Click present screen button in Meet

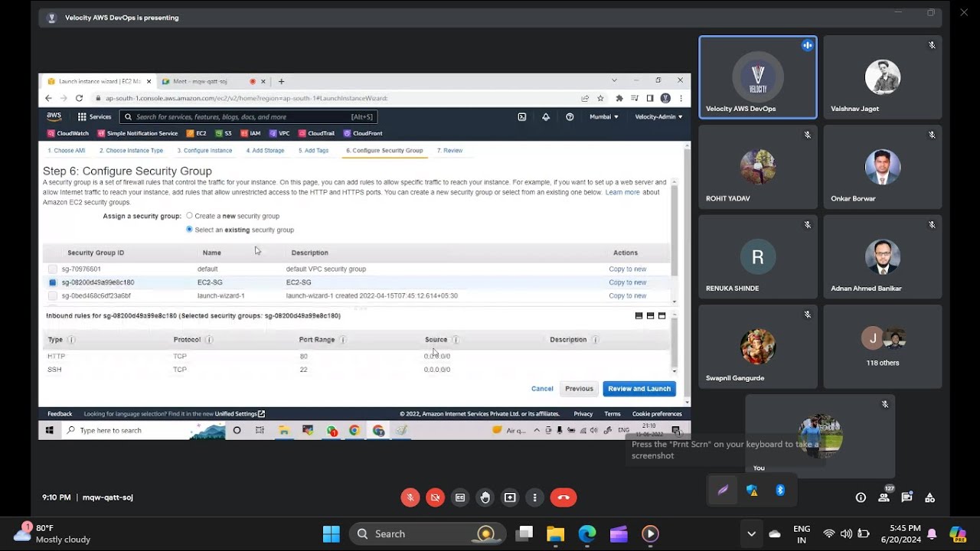click(510, 497)
